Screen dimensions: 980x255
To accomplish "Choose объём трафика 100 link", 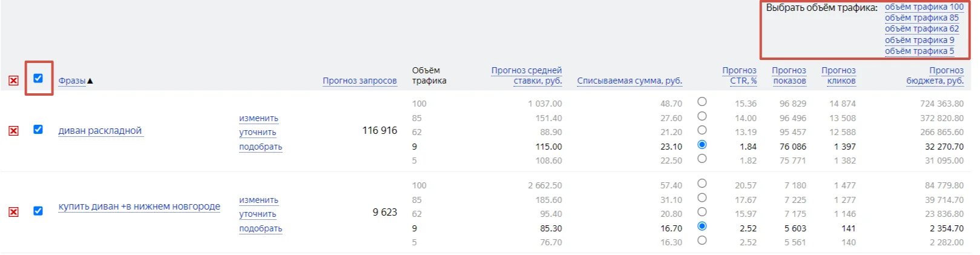I will click(924, 7).
